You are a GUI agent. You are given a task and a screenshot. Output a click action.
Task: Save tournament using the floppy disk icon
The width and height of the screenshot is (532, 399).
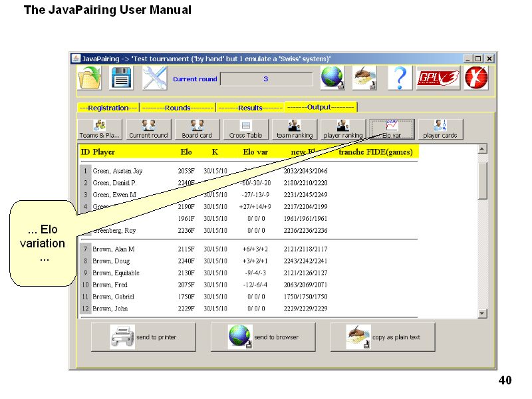(x=122, y=78)
